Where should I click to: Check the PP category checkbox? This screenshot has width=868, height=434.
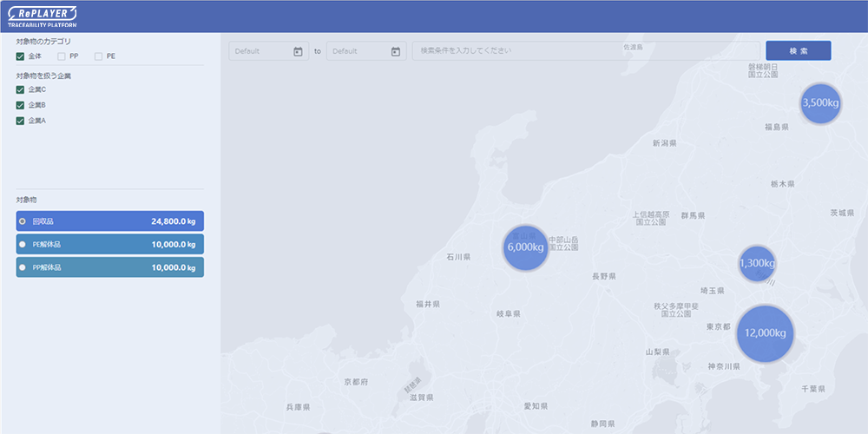click(62, 56)
